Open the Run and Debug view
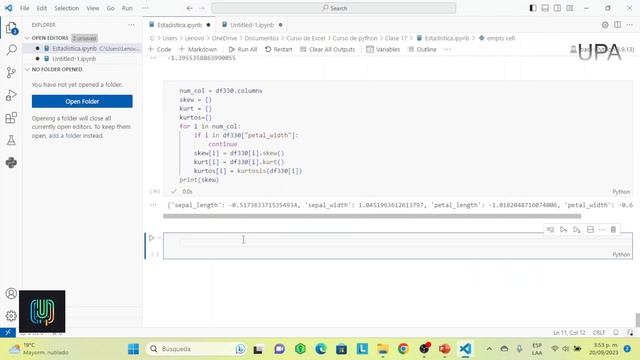The image size is (640, 360). (11, 95)
